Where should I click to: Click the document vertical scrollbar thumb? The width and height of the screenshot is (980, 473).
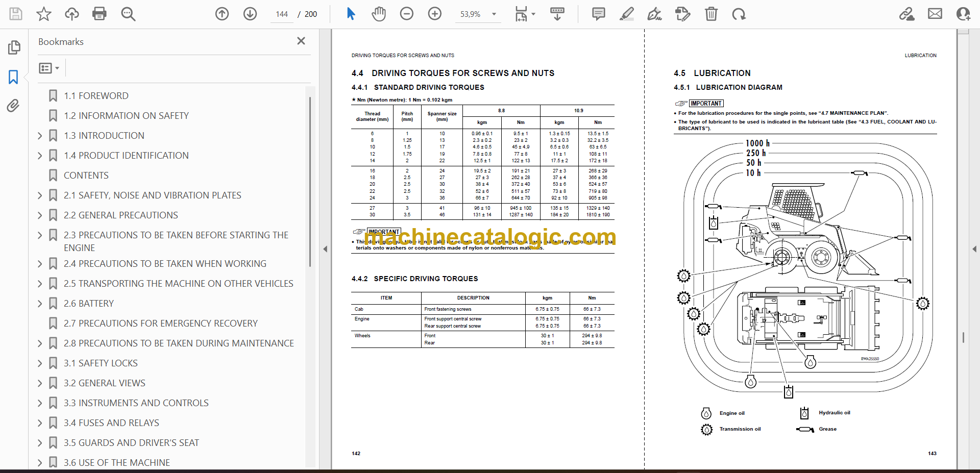[963, 337]
